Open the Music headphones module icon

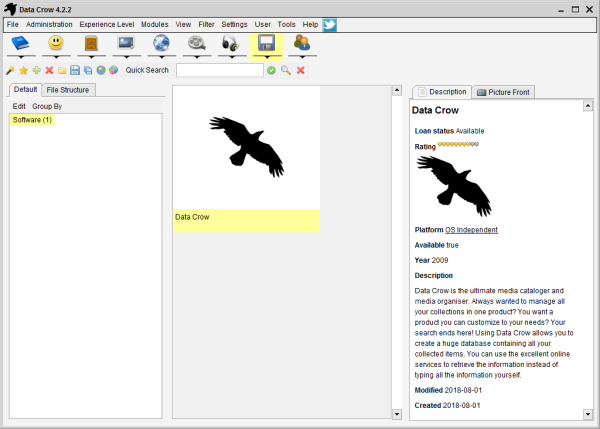[x=231, y=43]
